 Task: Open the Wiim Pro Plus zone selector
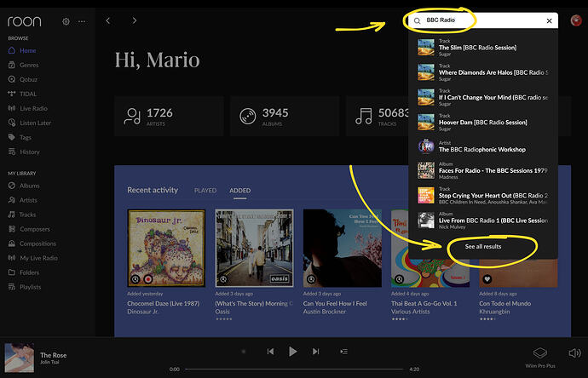(540, 357)
